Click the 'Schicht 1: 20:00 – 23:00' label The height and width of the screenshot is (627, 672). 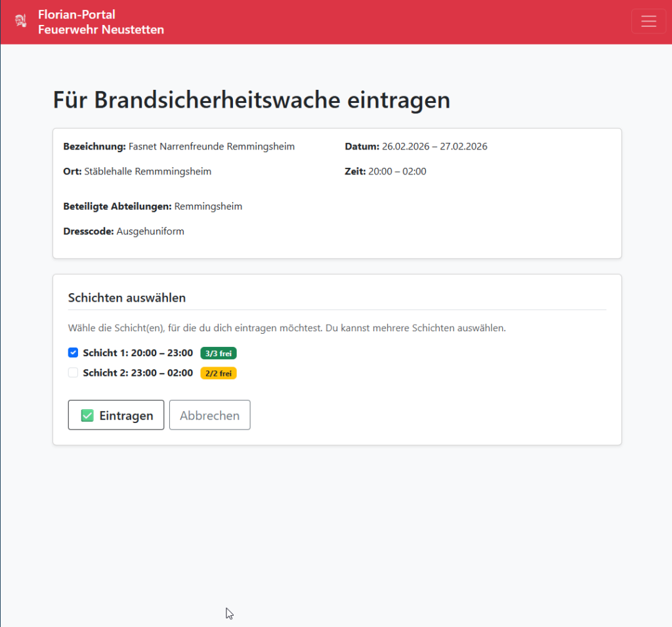(x=138, y=353)
